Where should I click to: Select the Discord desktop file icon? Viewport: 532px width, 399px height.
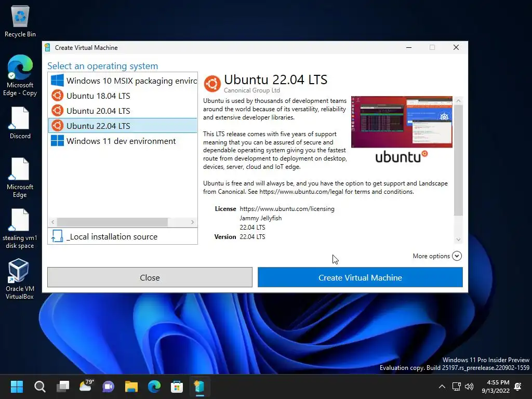(20, 123)
